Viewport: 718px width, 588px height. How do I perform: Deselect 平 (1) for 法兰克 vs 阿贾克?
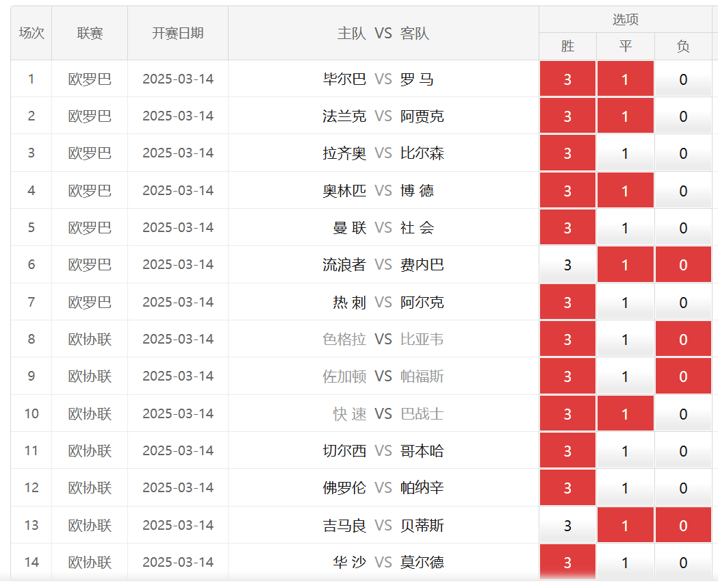click(x=625, y=116)
